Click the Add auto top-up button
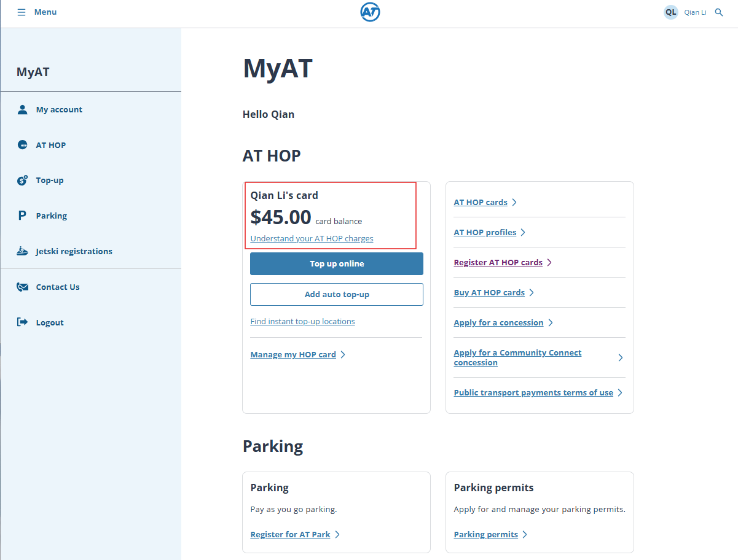Screen dimensions: 738x560 coord(337,294)
